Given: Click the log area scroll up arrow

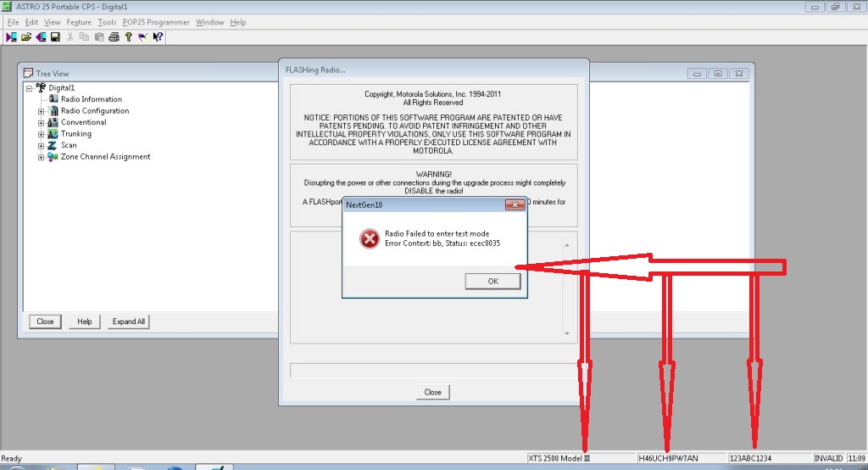Looking at the screenshot, I should pyautogui.click(x=567, y=245).
